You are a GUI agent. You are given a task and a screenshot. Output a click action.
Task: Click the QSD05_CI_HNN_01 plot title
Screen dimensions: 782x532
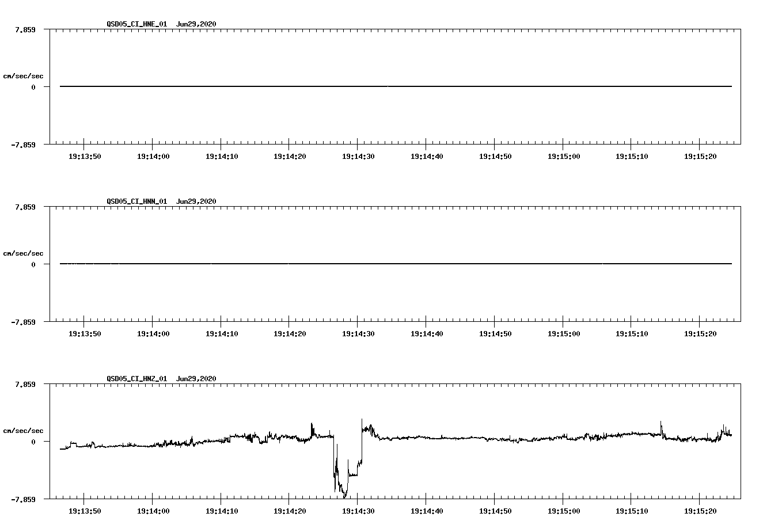coord(161,201)
